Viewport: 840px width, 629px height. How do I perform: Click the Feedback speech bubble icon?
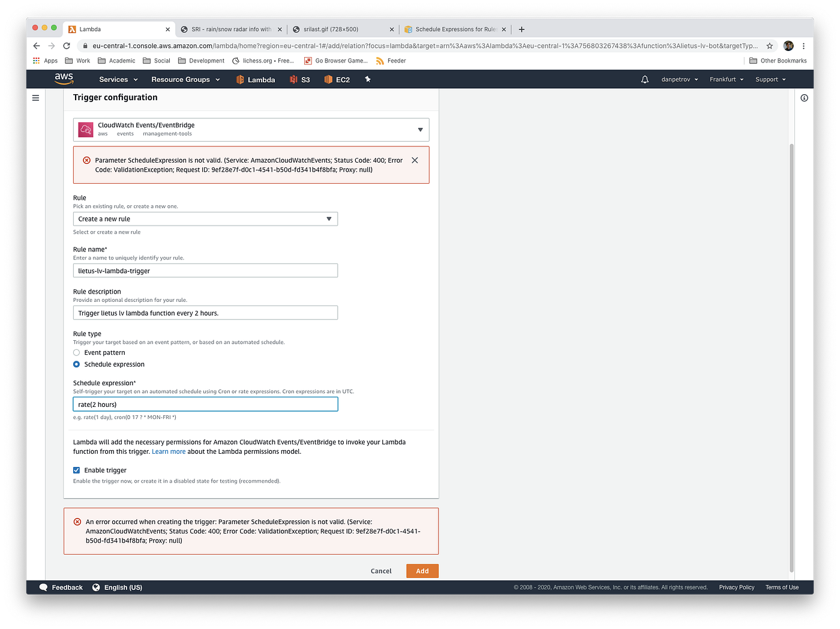coord(43,587)
